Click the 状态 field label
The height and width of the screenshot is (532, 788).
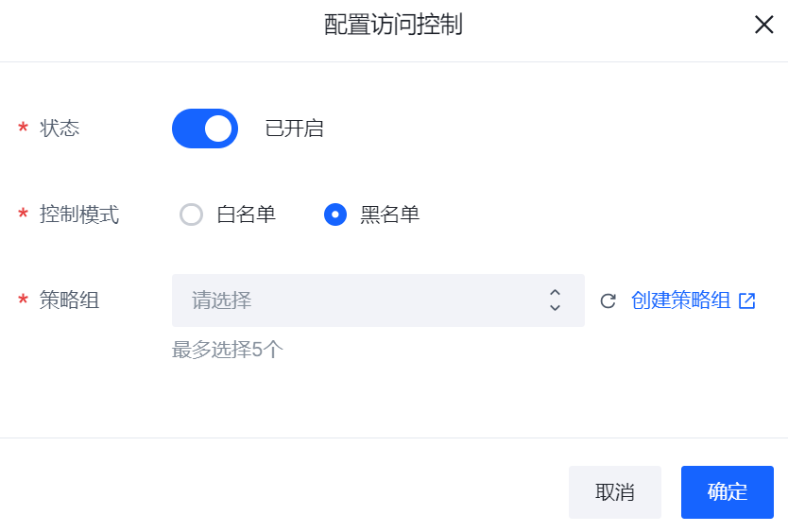(x=60, y=129)
